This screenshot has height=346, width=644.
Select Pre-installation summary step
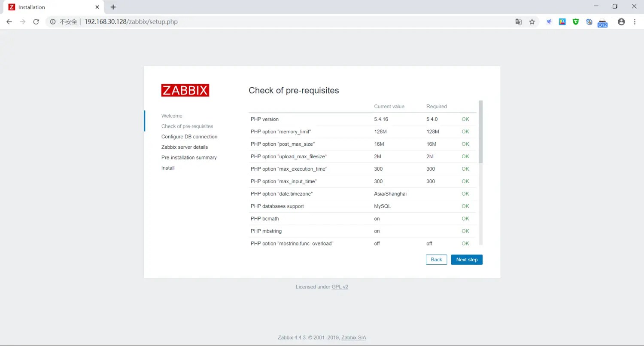coord(189,157)
